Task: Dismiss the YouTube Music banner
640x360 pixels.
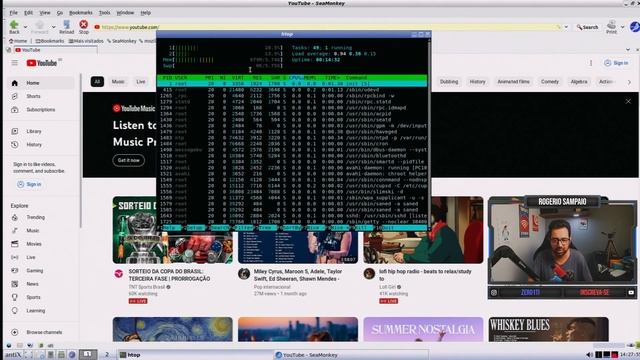Action: coord(628,101)
